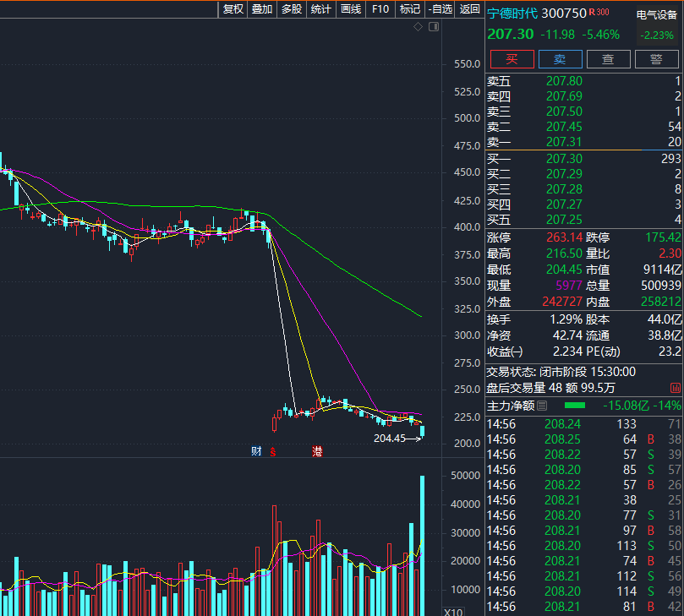Select the 14:56 208.24 133 trade row
684x616 pixels.
coord(583,424)
